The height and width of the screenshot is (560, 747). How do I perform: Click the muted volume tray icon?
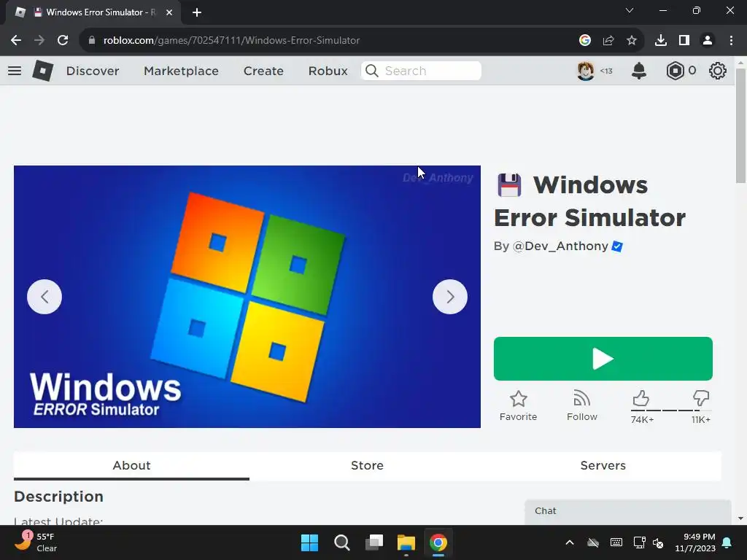pyautogui.click(x=658, y=542)
